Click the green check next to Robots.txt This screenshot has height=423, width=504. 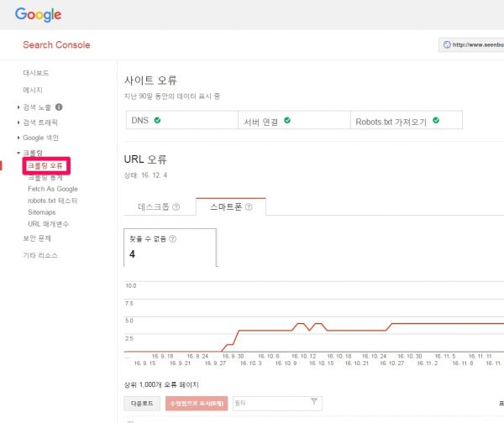tap(436, 120)
